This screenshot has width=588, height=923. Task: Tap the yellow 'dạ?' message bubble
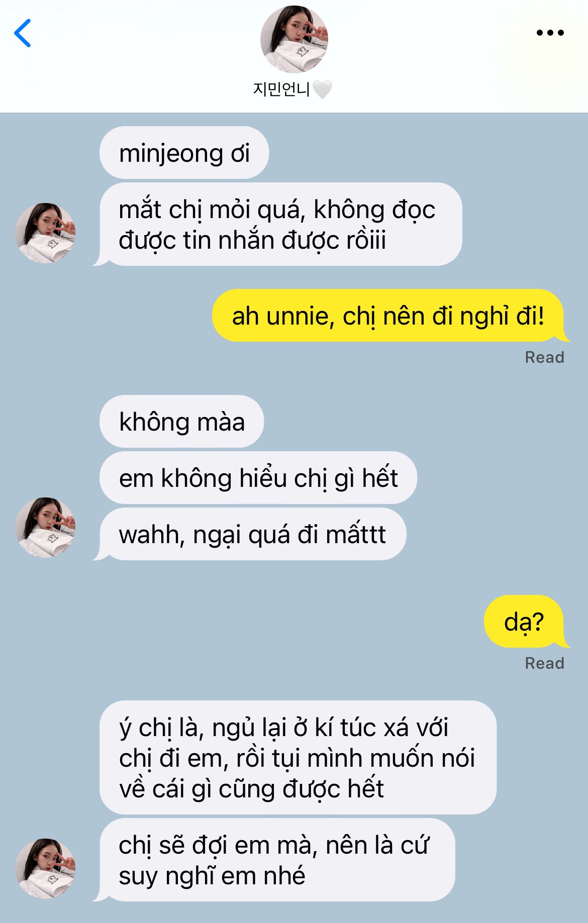[526, 622]
